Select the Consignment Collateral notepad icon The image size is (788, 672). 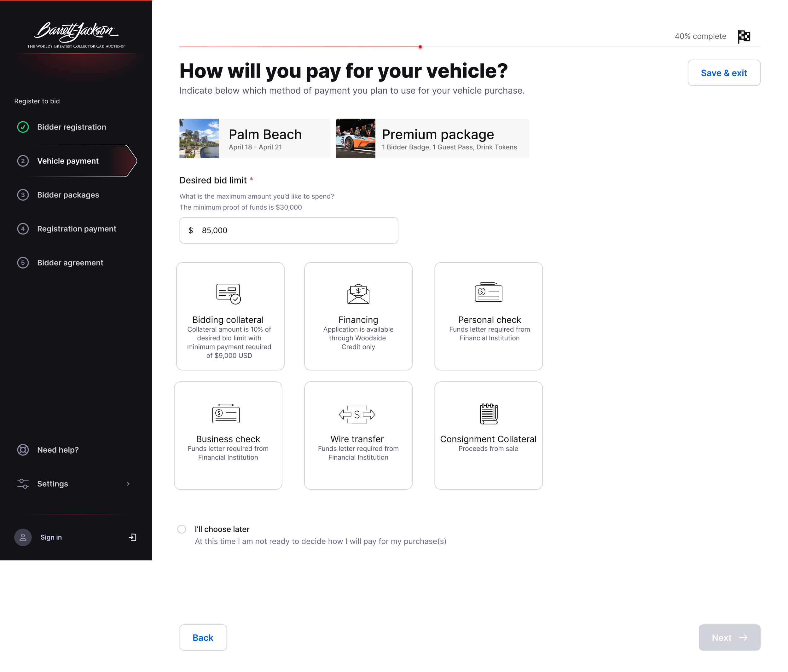coord(489,414)
